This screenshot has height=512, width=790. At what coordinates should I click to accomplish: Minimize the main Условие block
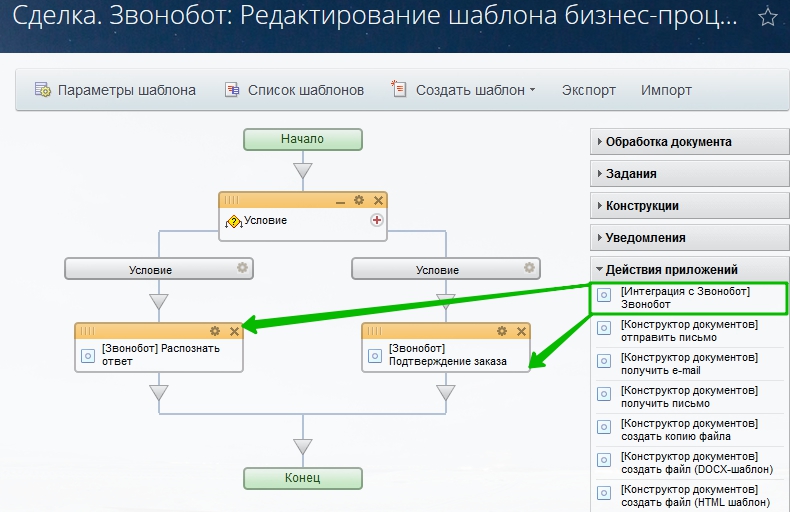pyautogui.click(x=340, y=201)
